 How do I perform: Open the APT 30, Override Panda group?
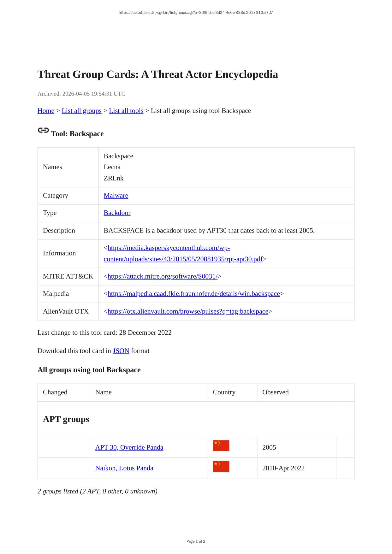pyautogui.click(x=129, y=447)
